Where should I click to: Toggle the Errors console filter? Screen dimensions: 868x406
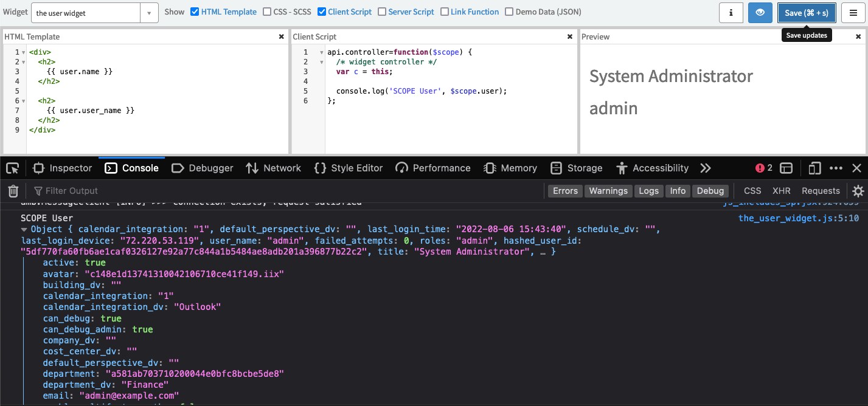click(565, 191)
